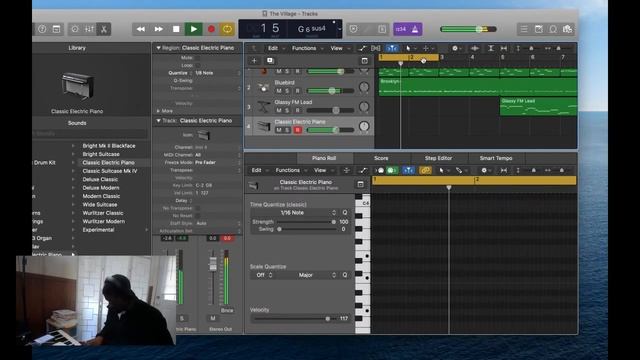Switch to the Piano Roll tab
This screenshot has height=360, width=640.
tap(324, 158)
